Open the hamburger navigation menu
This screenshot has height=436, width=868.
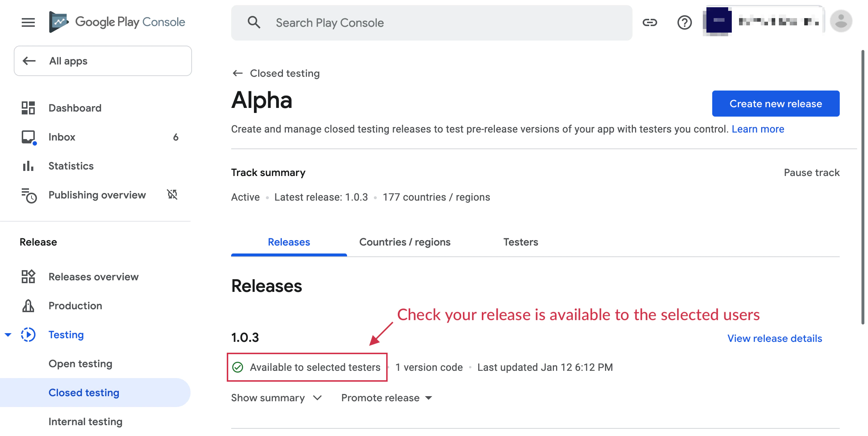click(x=28, y=22)
